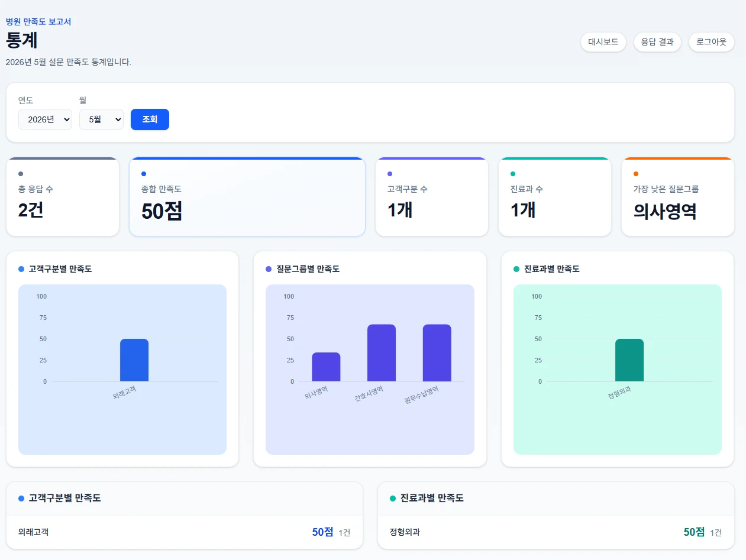This screenshot has height=560, width=746.
Task: Click the 질문그룹별 만족도 chart title
Action: [x=308, y=269]
